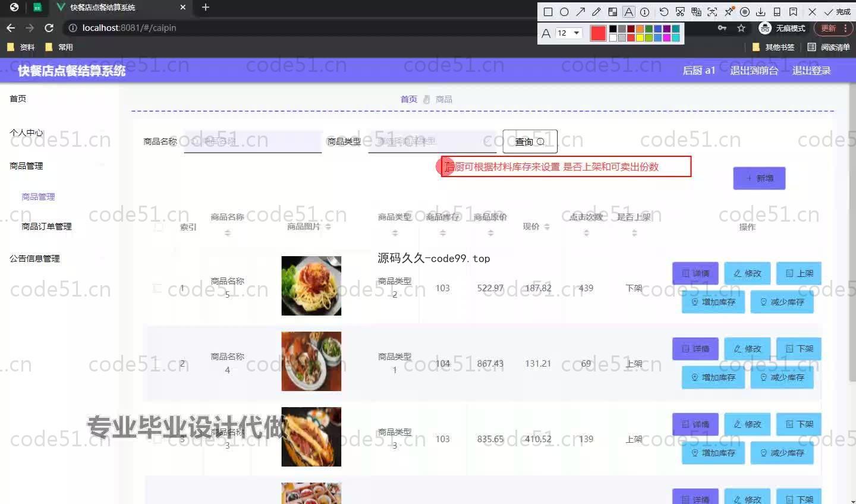Viewport: 856px width, 504px height.
Task: Open a new browser tab
Action: [x=206, y=7]
